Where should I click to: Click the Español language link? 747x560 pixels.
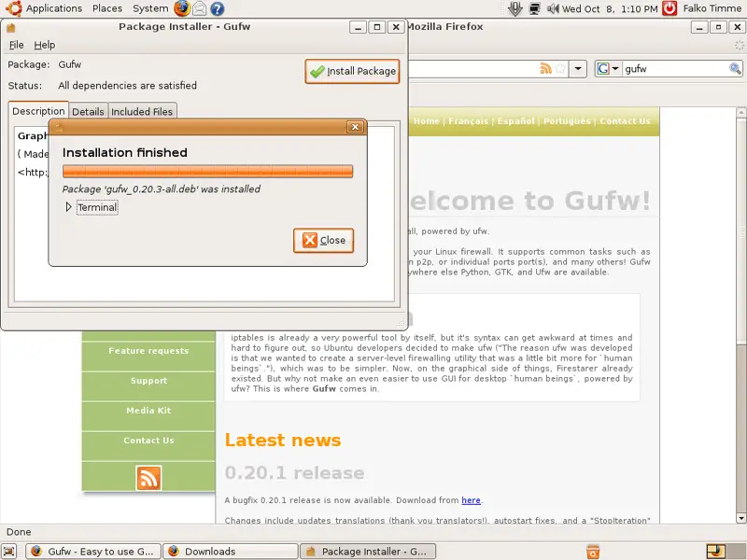click(516, 121)
